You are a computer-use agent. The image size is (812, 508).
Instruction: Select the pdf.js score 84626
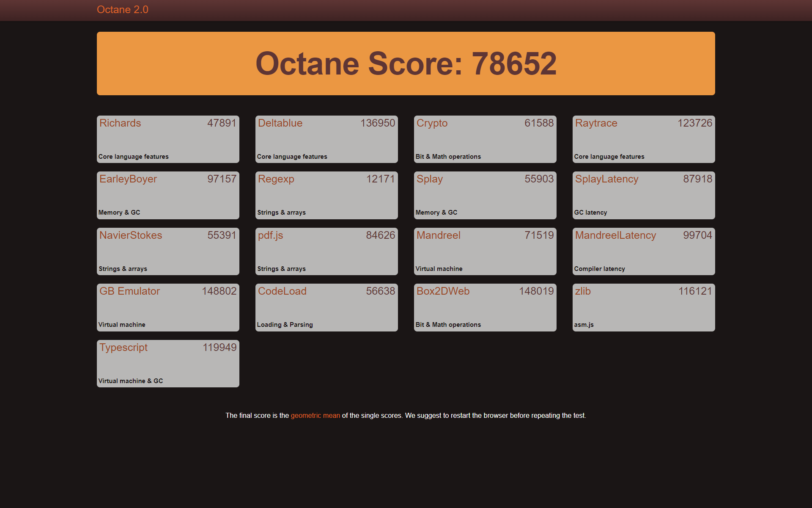tap(380, 235)
